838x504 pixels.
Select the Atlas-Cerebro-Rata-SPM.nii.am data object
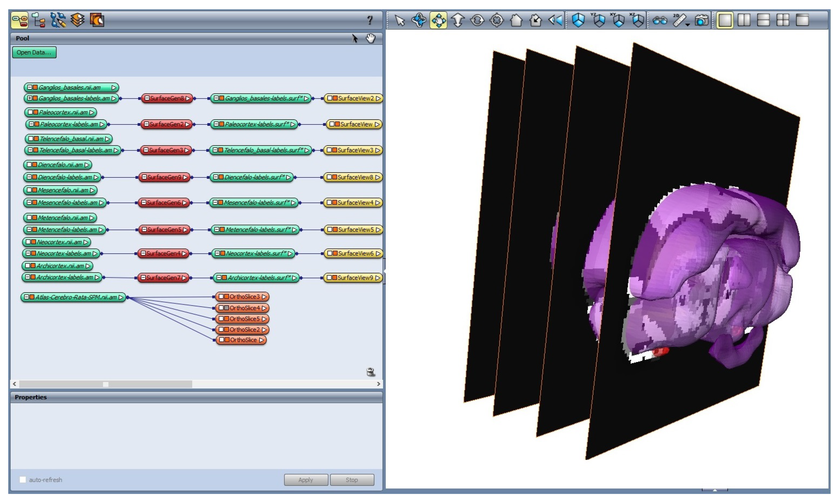(x=76, y=297)
